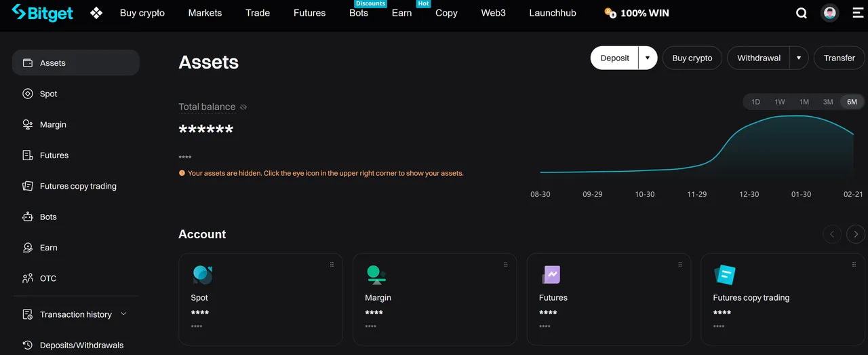Click the 08-30 date on the chart axis

click(540, 194)
